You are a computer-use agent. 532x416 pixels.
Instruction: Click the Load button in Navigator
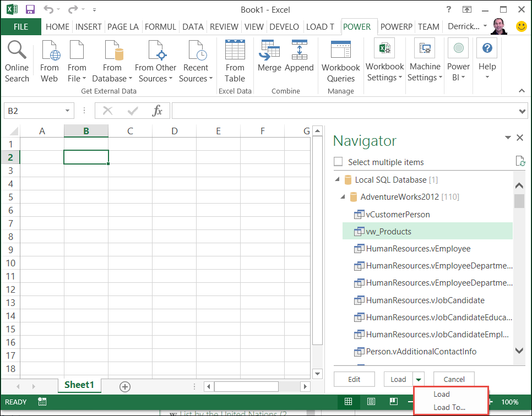pyautogui.click(x=398, y=379)
